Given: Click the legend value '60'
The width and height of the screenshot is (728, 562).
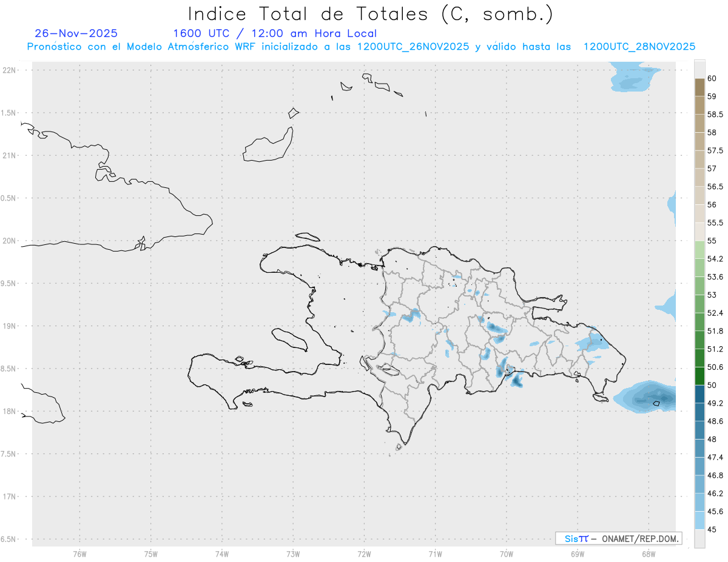Looking at the screenshot, I should [712, 79].
